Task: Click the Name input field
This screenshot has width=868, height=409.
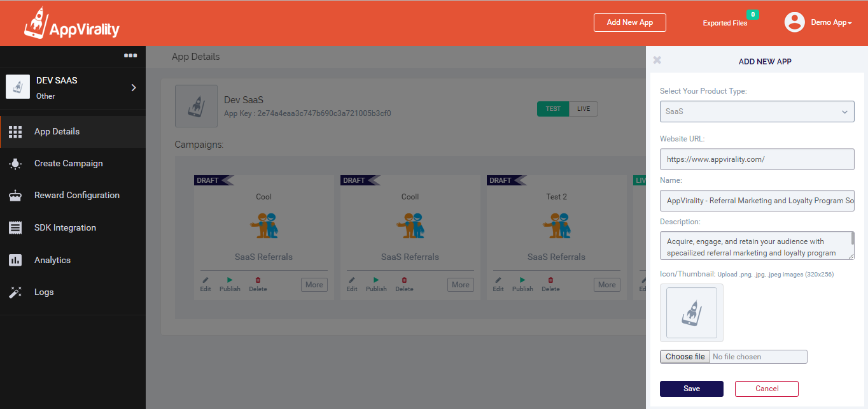Action: click(x=757, y=201)
